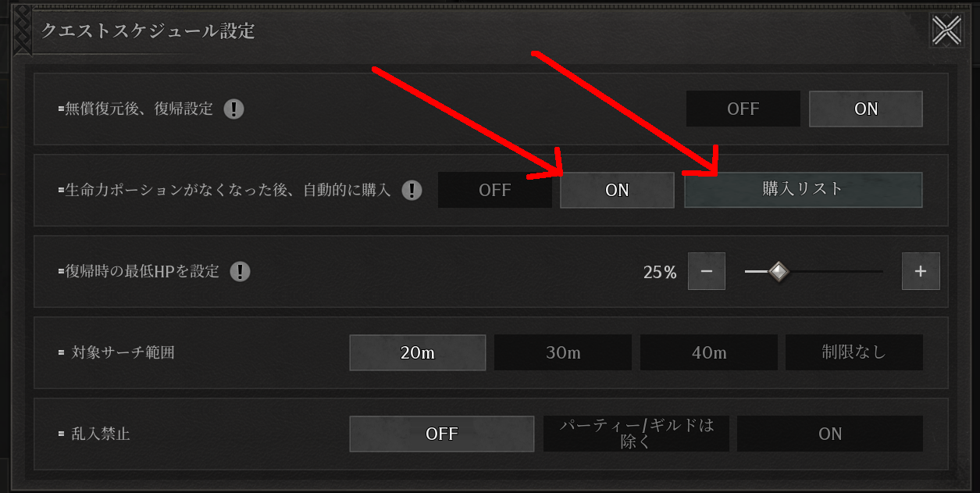Viewport: 980px width, 493px height.
Task: Set 乱入禁止 to ON
Action: [830, 434]
